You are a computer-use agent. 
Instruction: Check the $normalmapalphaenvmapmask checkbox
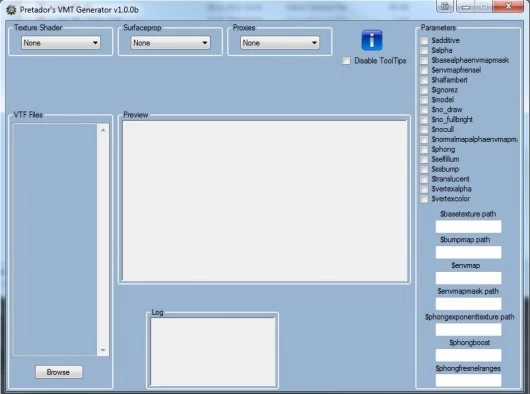point(424,140)
